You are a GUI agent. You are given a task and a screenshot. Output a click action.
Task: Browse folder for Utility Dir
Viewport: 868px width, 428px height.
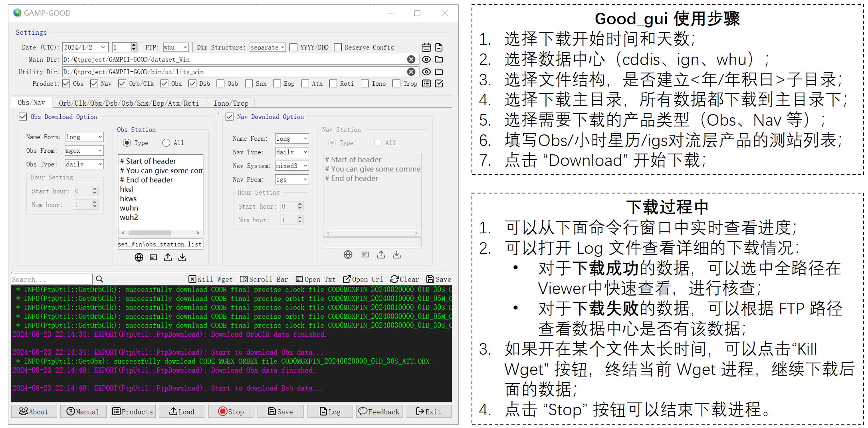[439, 72]
